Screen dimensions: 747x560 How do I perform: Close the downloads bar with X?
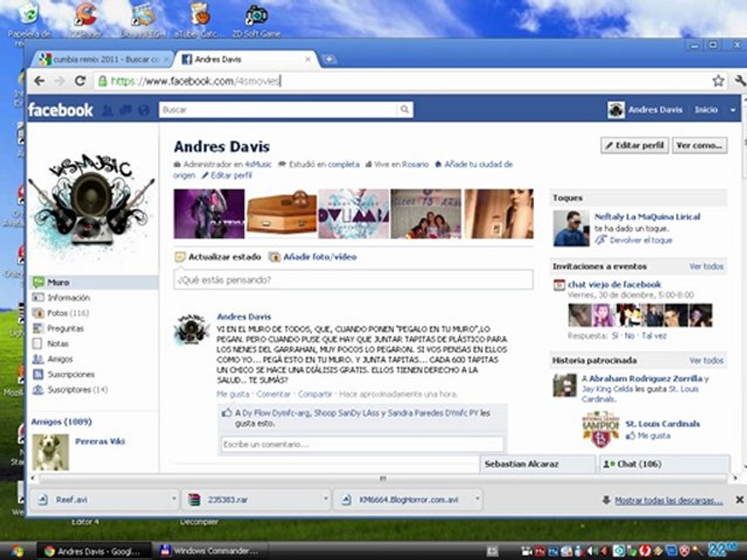(x=739, y=499)
